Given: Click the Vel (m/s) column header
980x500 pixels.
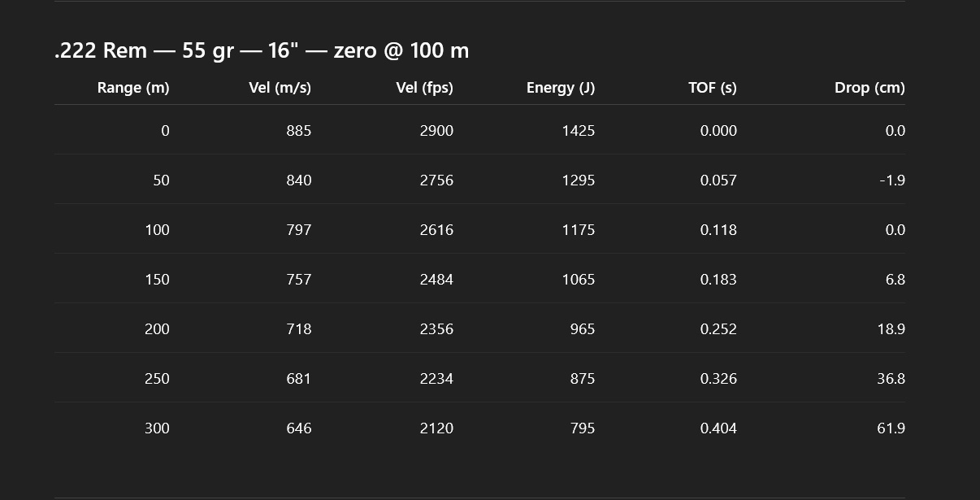Looking at the screenshot, I should tap(280, 88).
